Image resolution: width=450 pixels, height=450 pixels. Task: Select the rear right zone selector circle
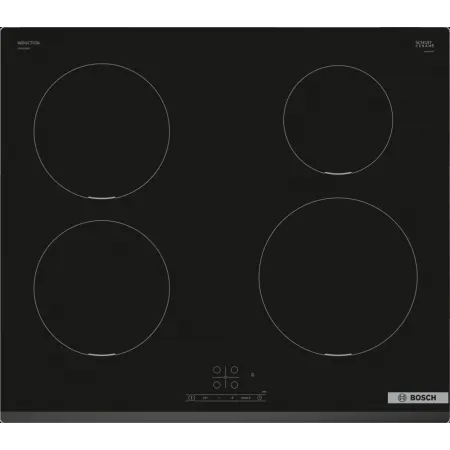point(235,370)
